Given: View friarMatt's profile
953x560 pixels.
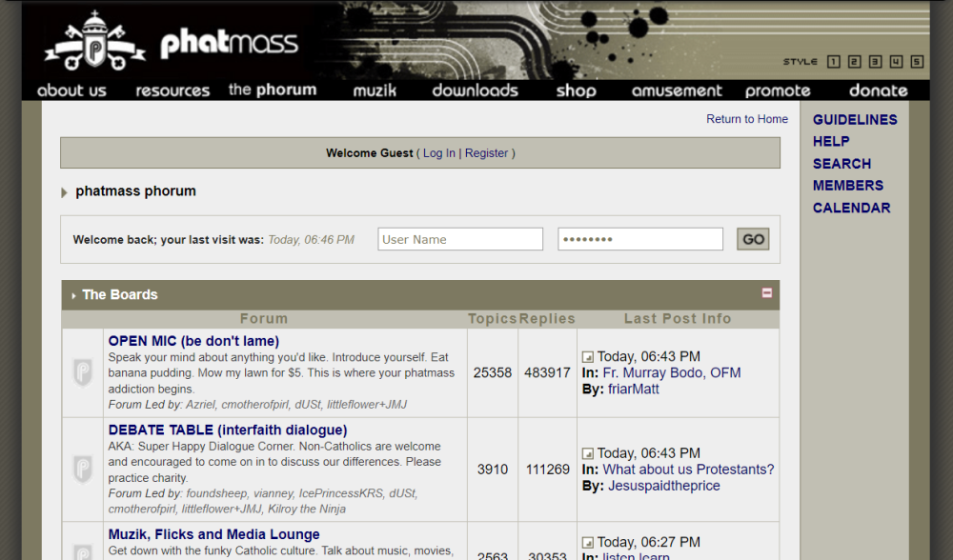Looking at the screenshot, I should click(x=634, y=390).
